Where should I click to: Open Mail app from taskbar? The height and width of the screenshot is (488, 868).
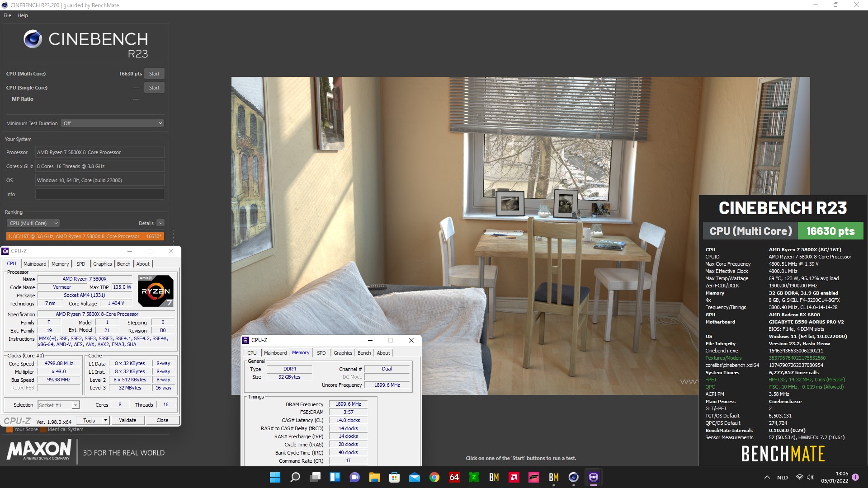(x=414, y=477)
